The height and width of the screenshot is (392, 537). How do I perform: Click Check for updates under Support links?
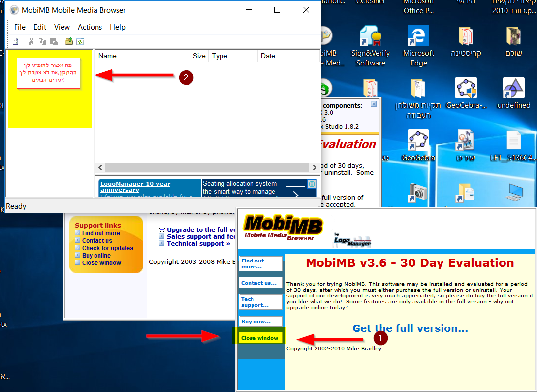click(x=107, y=248)
